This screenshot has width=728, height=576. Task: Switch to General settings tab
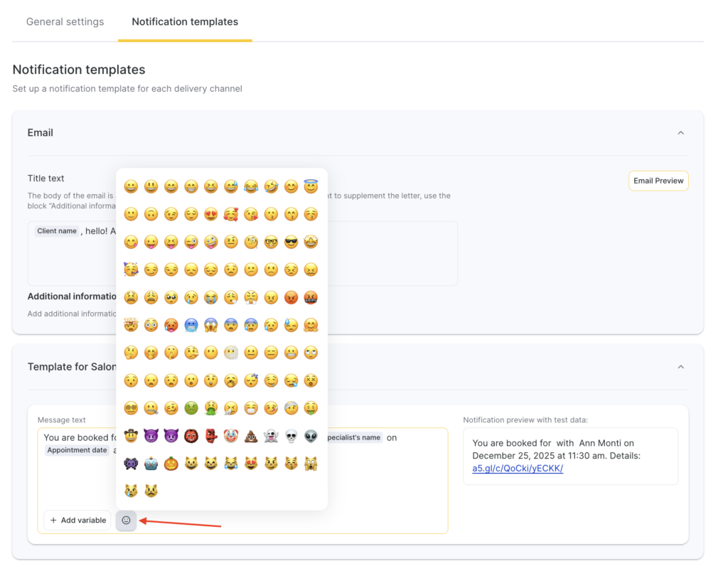click(65, 22)
